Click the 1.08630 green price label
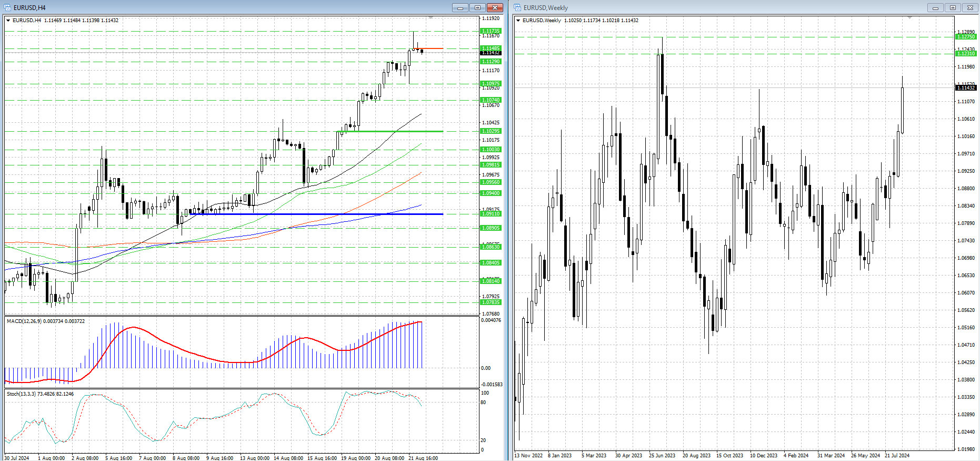980x461 pixels. pos(491,247)
